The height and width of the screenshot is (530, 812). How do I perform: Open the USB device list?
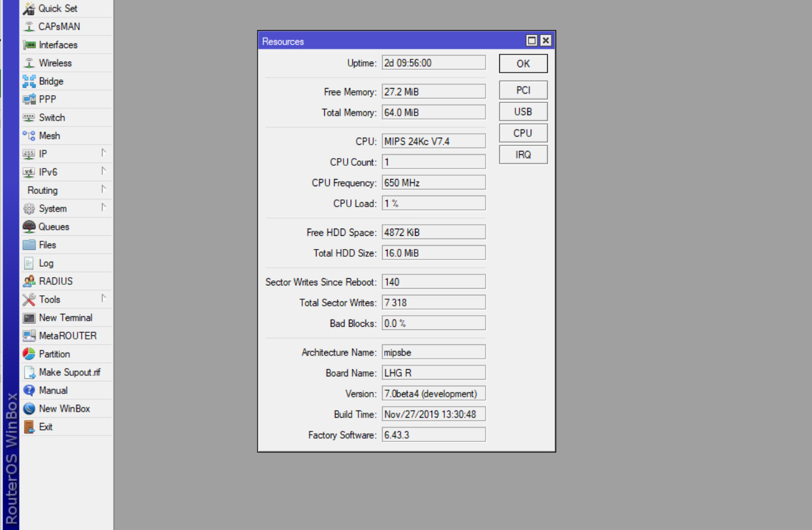point(523,112)
